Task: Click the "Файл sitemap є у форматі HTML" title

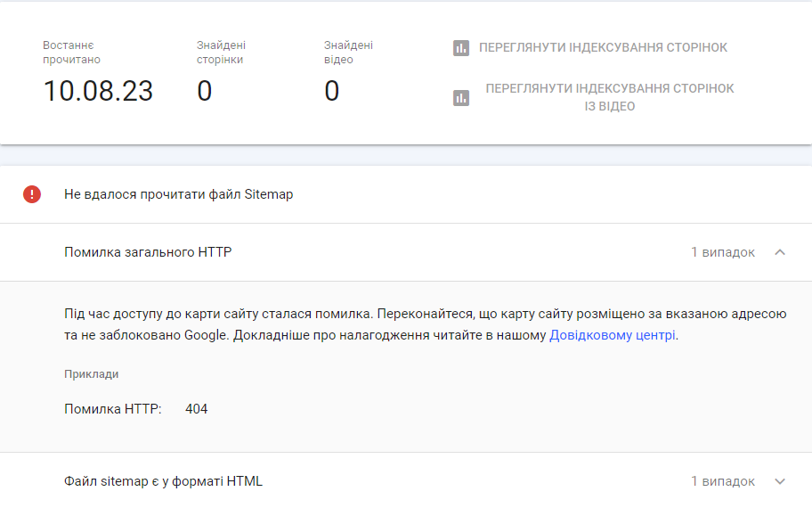Action: (x=163, y=481)
